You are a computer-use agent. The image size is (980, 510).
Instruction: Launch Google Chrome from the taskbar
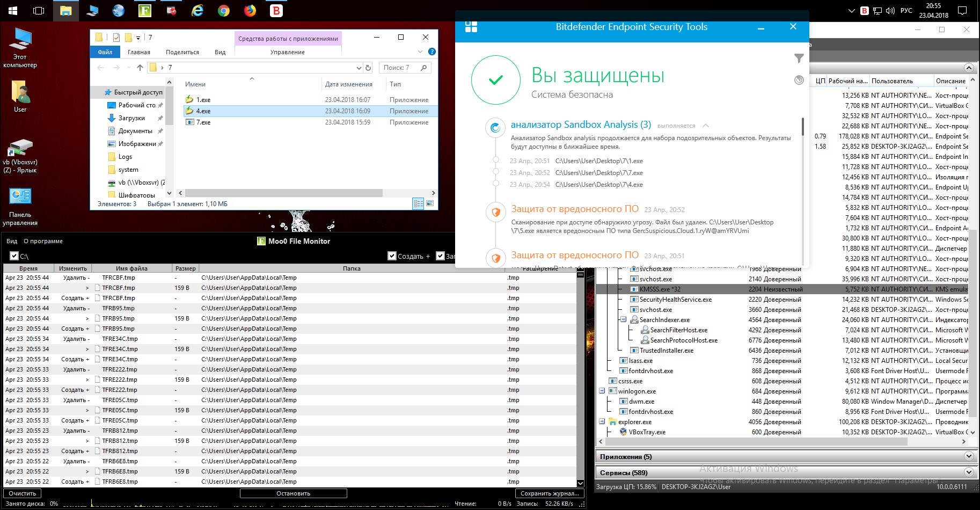224,11
